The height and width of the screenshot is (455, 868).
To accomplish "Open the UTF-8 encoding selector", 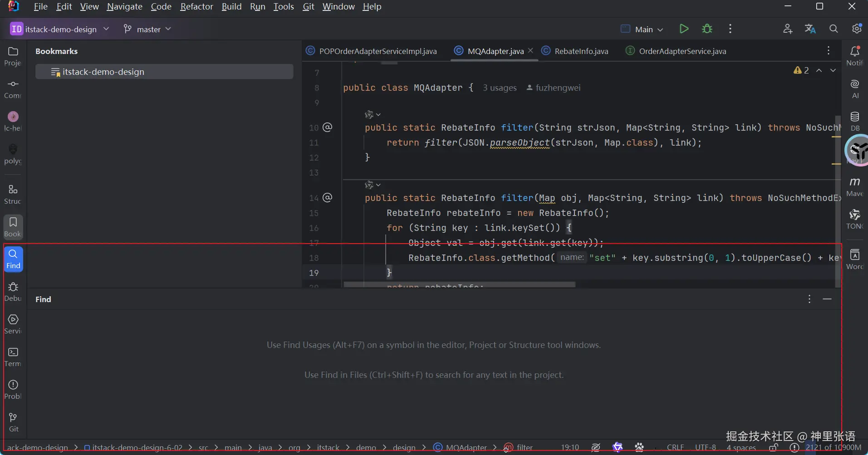I will [706, 448].
